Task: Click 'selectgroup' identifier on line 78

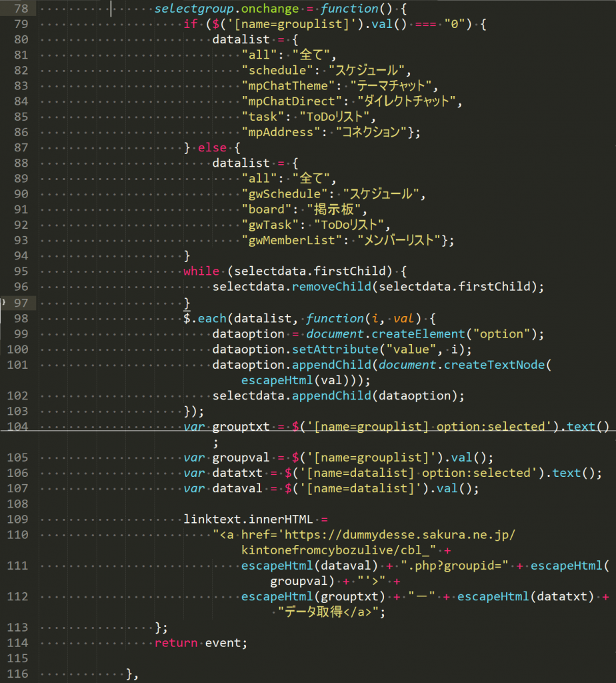Action: click(x=194, y=9)
